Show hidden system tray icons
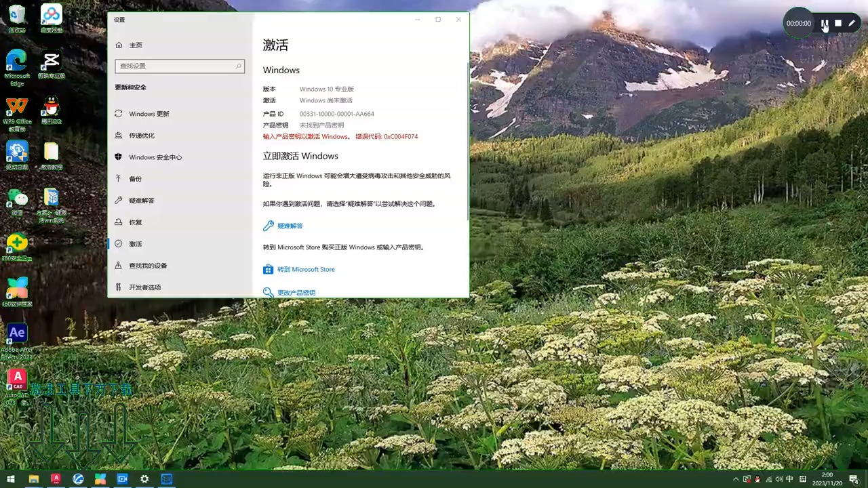 736,479
